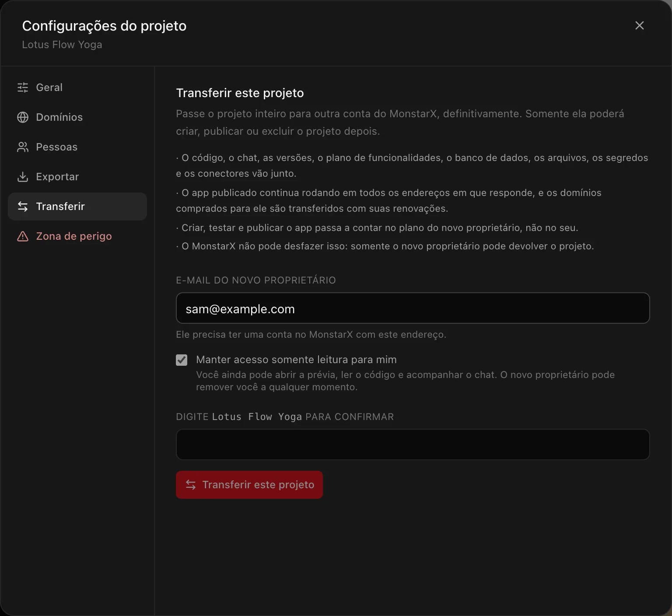Click the Lotus Flow Yoga subtitle in header
This screenshot has height=616, width=672.
click(x=62, y=45)
